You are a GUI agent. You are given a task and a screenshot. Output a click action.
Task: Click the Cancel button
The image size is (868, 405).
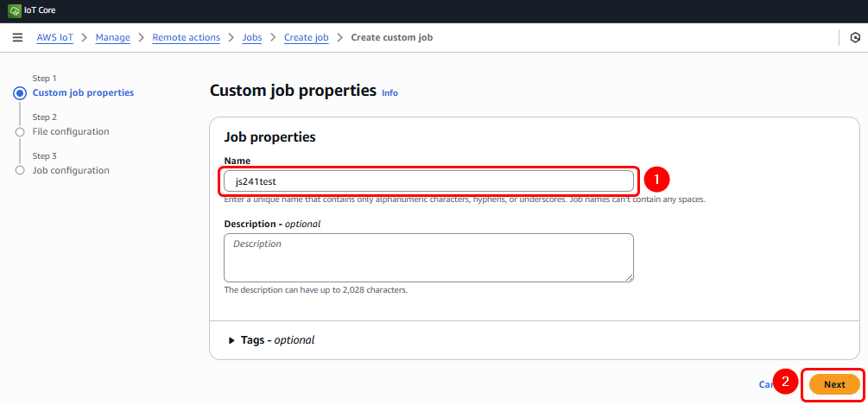coord(765,384)
